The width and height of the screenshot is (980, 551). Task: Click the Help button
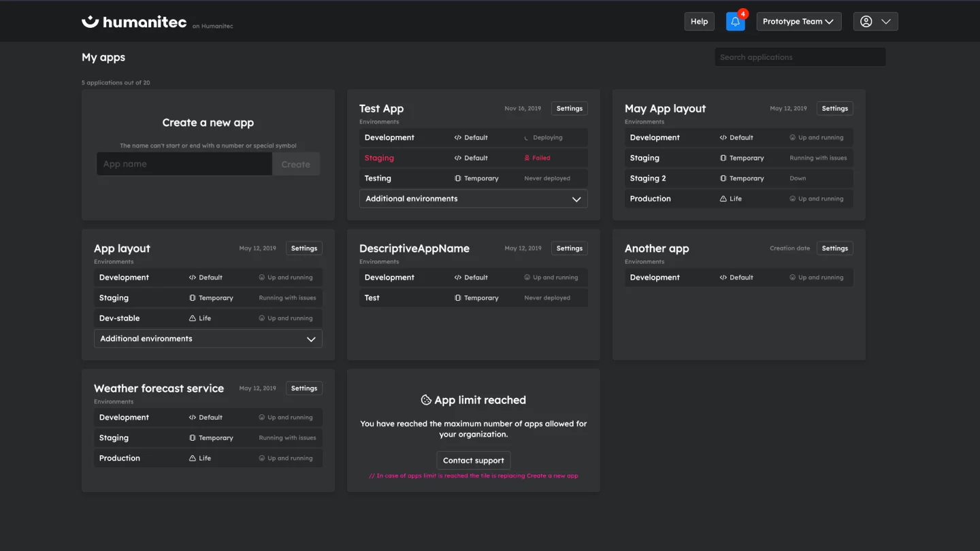pyautogui.click(x=699, y=21)
